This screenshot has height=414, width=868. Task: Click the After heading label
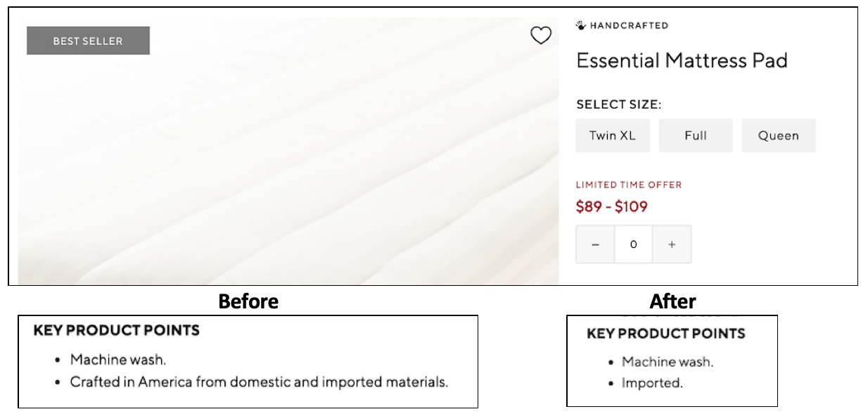point(673,301)
